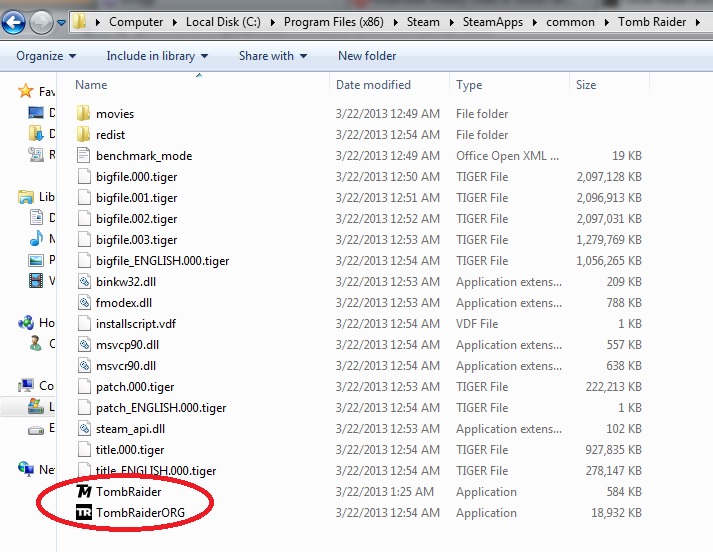Click the installscript.vdf file icon
Viewport: 713px width, 552px height.
tap(84, 324)
